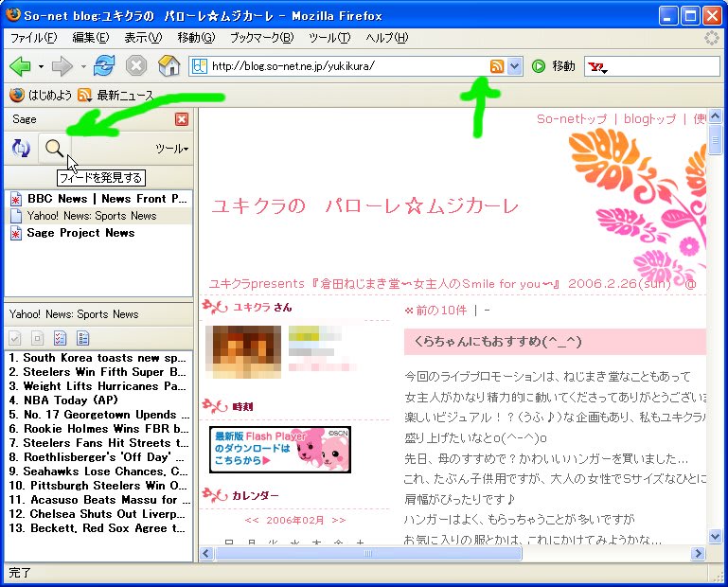This screenshot has height=587, width=728.
Task: Open the 移動(G) menu
Action: [x=196, y=38]
